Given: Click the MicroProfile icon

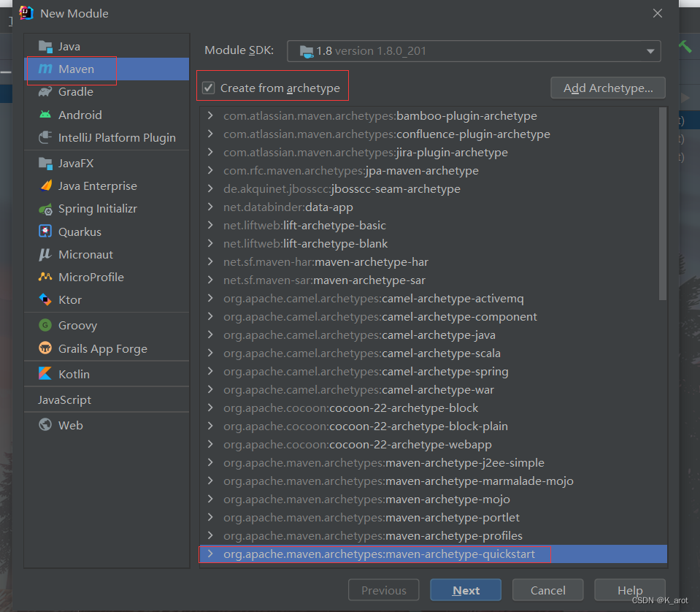Looking at the screenshot, I should 45,277.
